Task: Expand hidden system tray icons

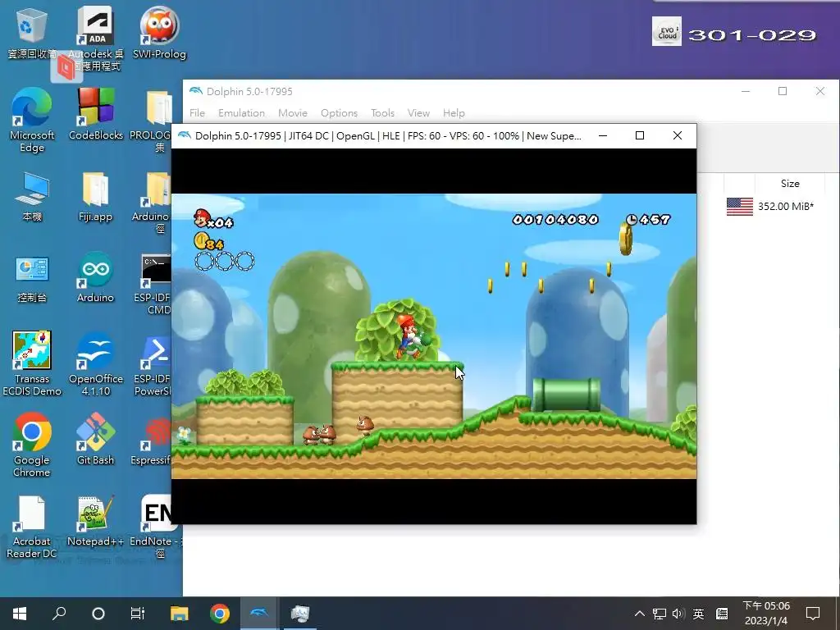Action: [x=640, y=614]
